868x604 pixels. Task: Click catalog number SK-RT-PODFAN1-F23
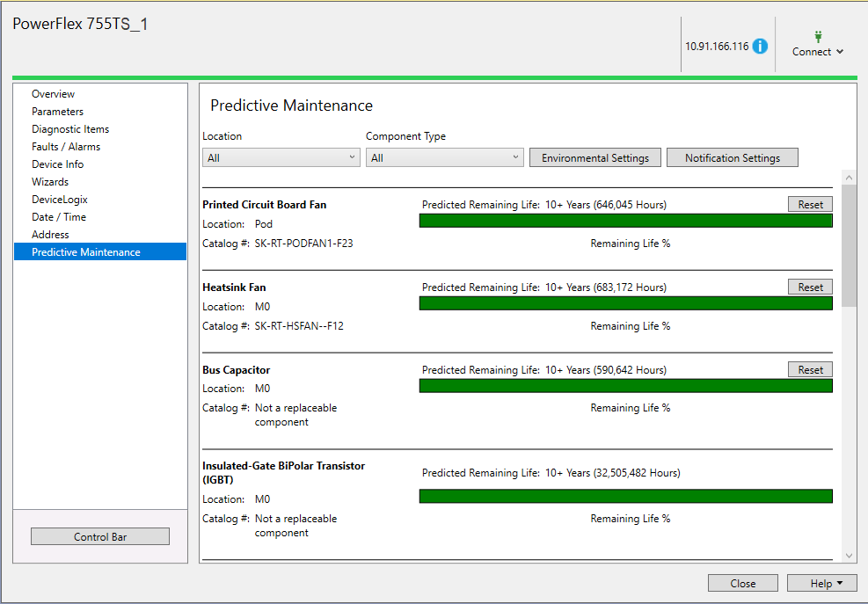coord(303,243)
